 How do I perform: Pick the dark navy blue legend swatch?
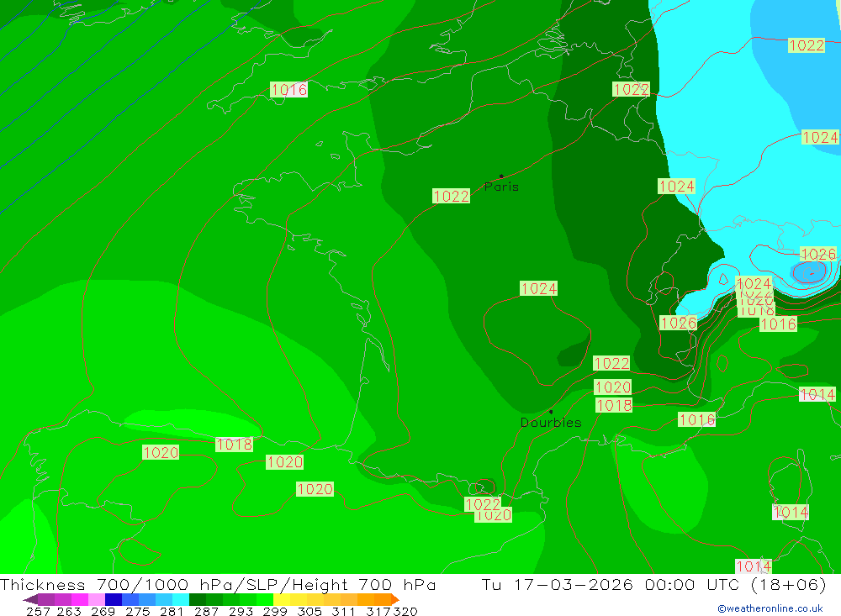[114, 599]
